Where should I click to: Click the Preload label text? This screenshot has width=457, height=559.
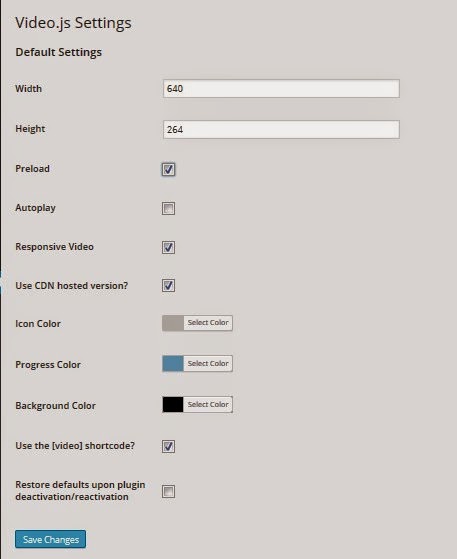(32, 169)
